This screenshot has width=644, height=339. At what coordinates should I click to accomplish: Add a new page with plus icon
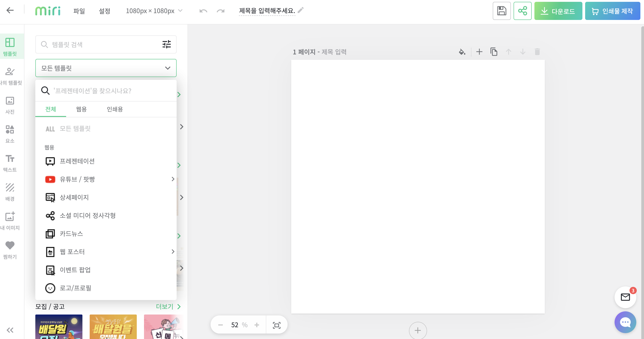click(479, 52)
